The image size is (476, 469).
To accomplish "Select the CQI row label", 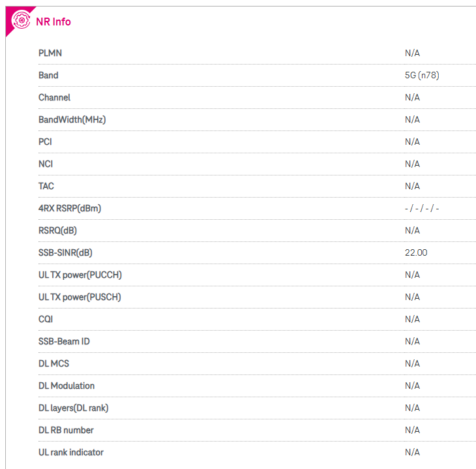I will [46, 319].
